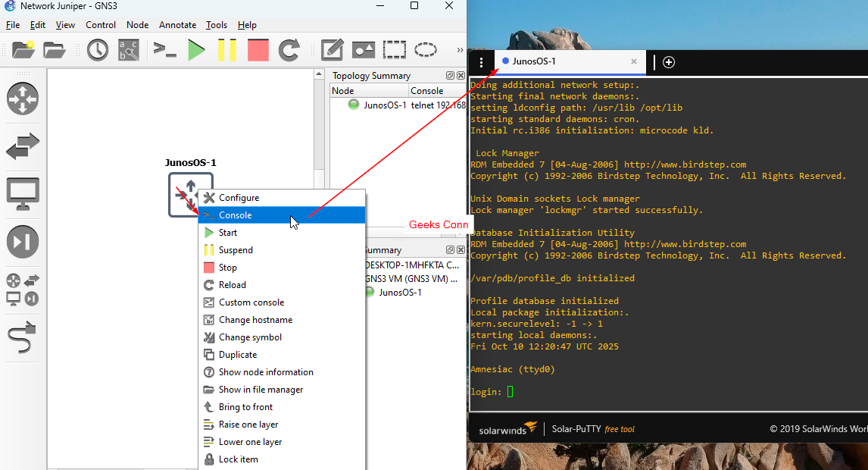Image resolution: width=868 pixels, height=470 pixels.
Task: Choose Change hostname in context menu
Action: (x=255, y=320)
